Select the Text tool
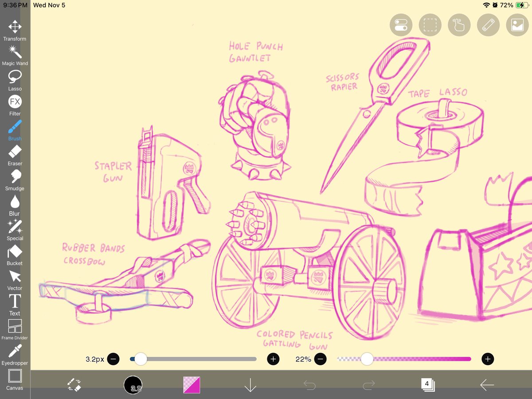Image resolution: width=532 pixels, height=399 pixels. click(x=15, y=305)
